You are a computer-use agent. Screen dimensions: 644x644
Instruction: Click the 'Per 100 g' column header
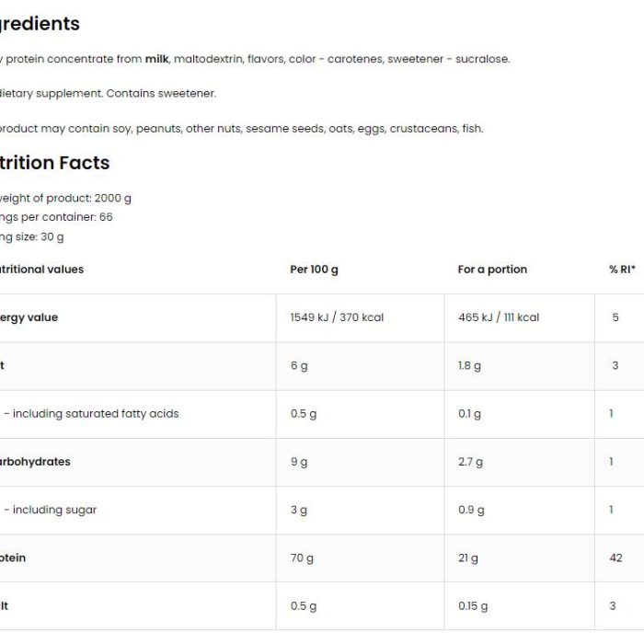point(314,270)
